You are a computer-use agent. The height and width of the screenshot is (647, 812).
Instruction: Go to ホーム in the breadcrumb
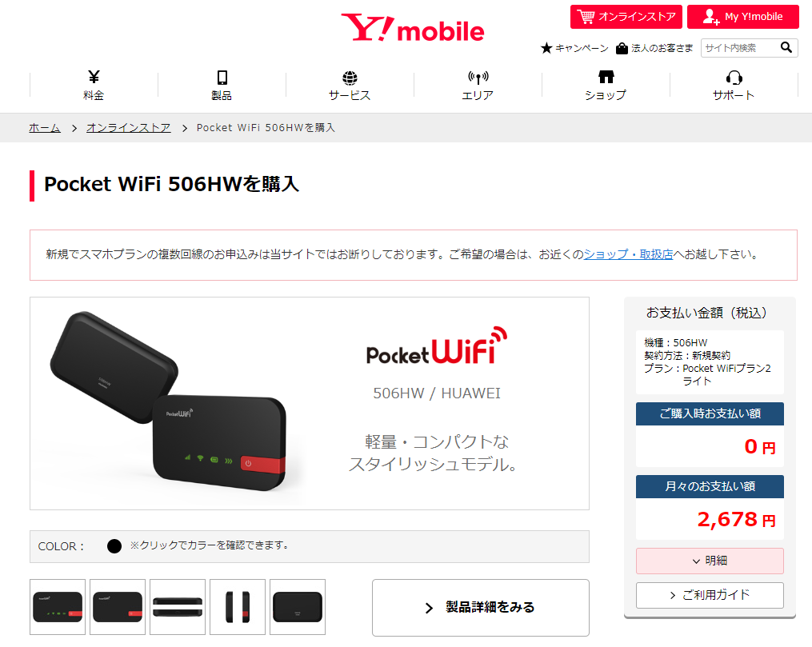point(45,128)
